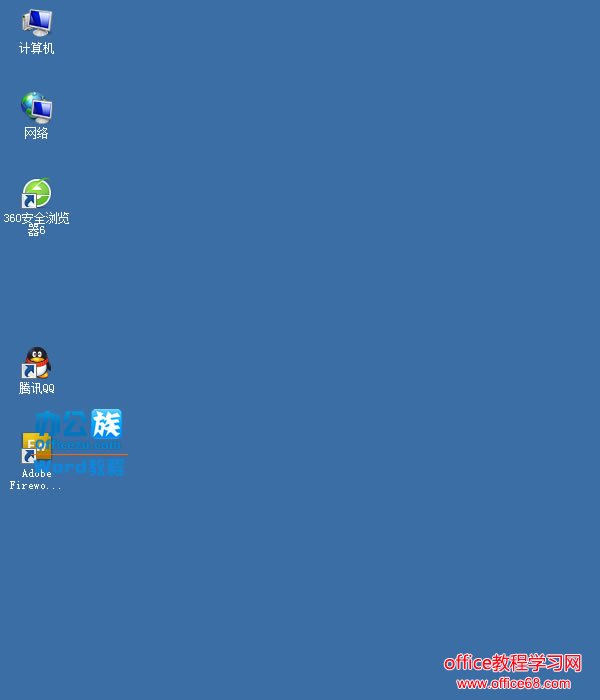Select the 腾讯QQ penguin shortcut icon

37,362
